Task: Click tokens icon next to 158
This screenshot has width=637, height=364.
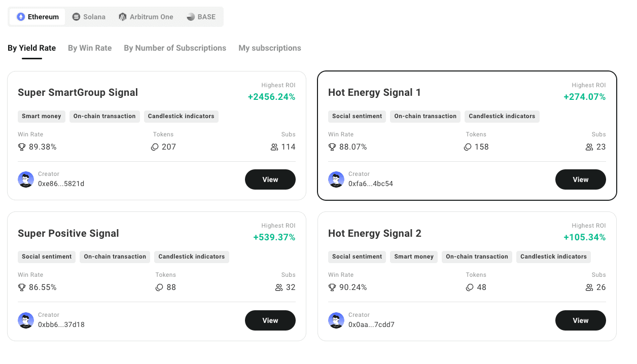Action: click(468, 147)
